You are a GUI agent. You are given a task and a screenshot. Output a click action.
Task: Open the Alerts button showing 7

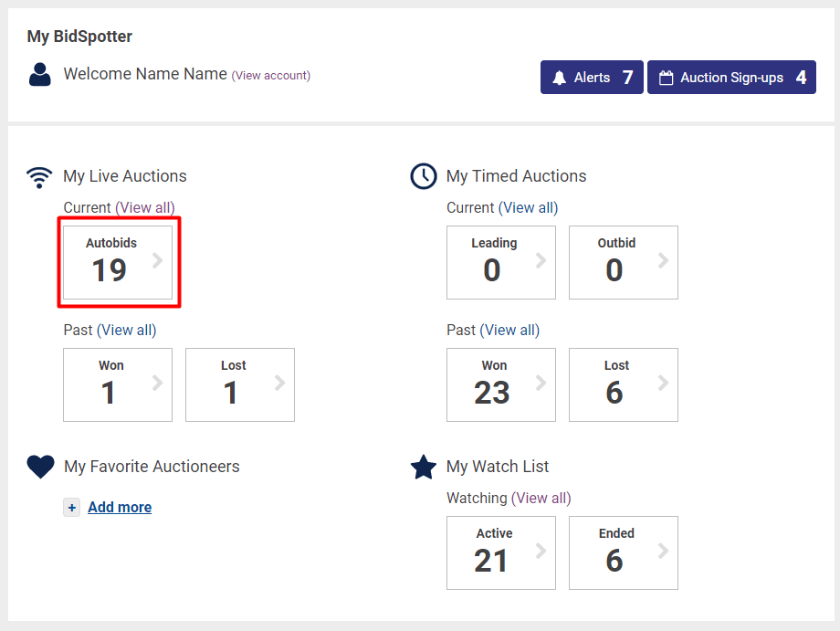(x=592, y=78)
